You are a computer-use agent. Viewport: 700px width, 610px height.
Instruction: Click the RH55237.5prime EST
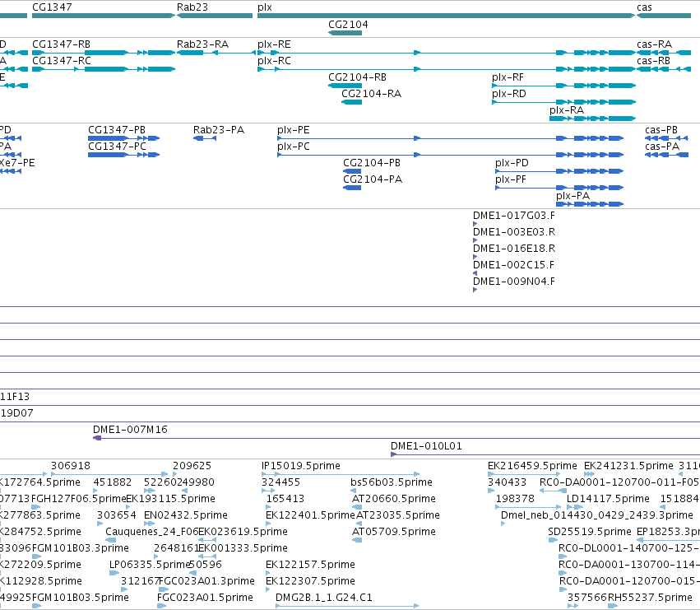tap(613, 606)
